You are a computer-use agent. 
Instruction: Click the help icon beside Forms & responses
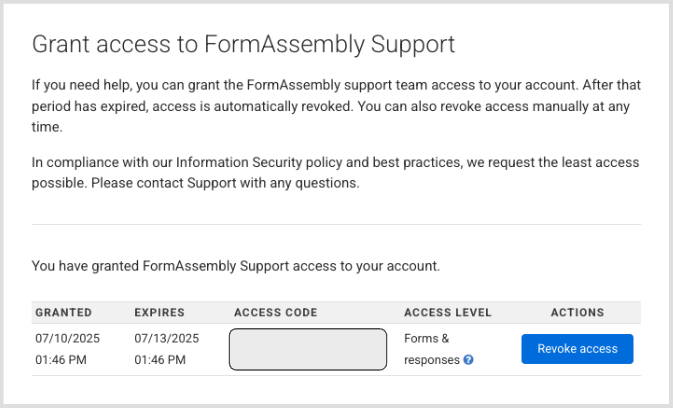pyautogui.click(x=468, y=360)
